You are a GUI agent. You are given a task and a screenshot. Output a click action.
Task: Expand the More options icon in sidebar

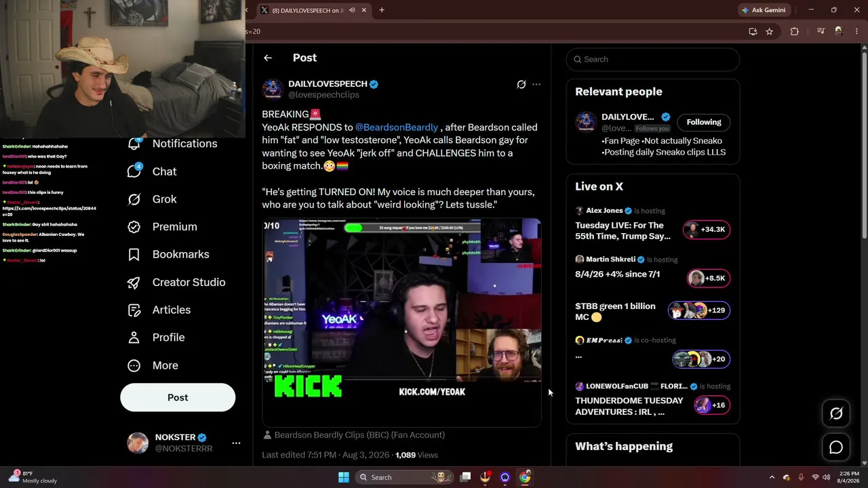tap(134, 365)
